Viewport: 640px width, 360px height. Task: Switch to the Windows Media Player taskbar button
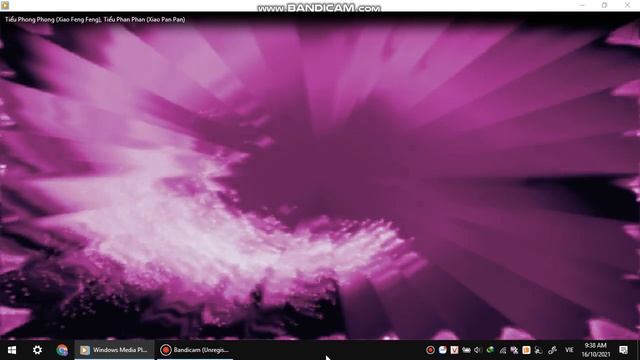[115, 350]
